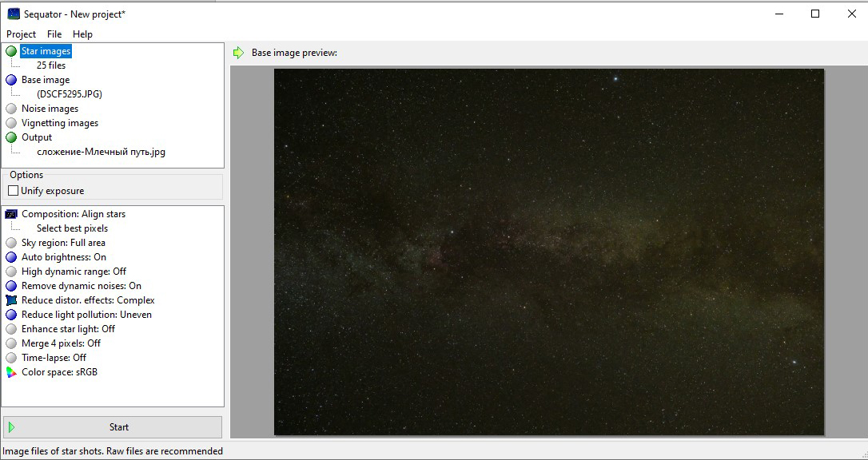Select the Output tree item
Viewport: 868px width, 460px height.
(x=37, y=137)
